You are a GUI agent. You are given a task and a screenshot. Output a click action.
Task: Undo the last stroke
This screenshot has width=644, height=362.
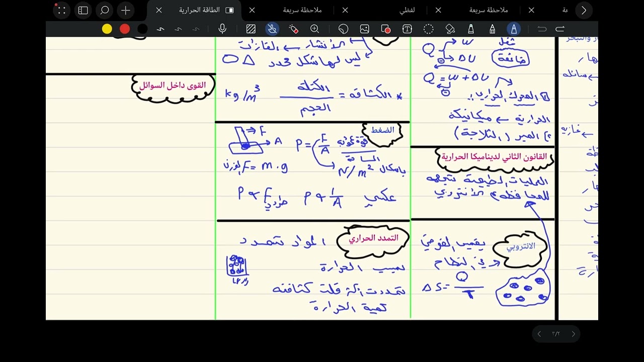point(542,29)
